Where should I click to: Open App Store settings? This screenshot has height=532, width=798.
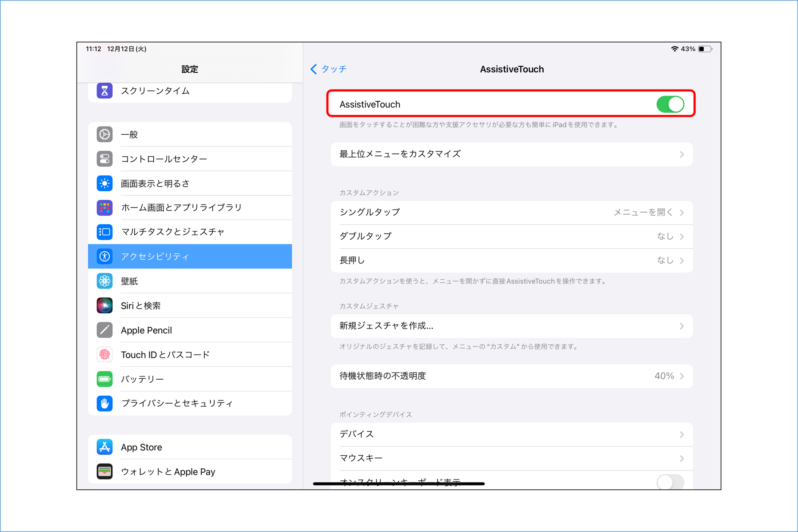point(190,447)
